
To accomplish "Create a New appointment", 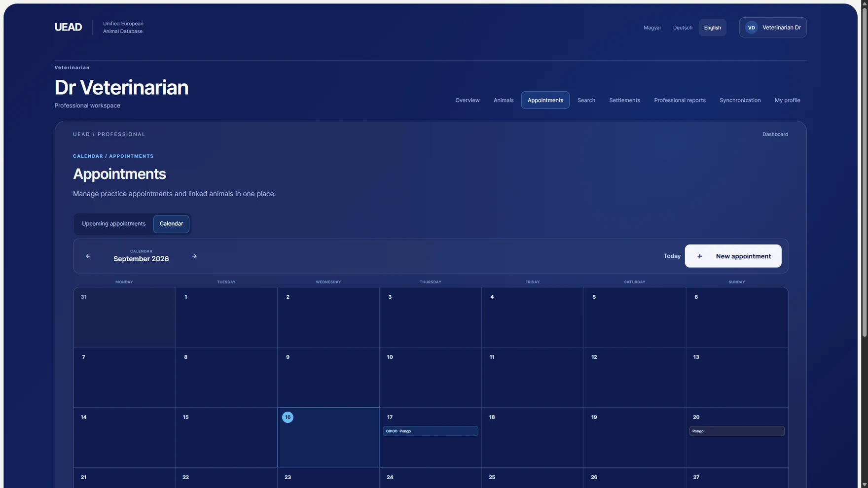I will point(733,256).
